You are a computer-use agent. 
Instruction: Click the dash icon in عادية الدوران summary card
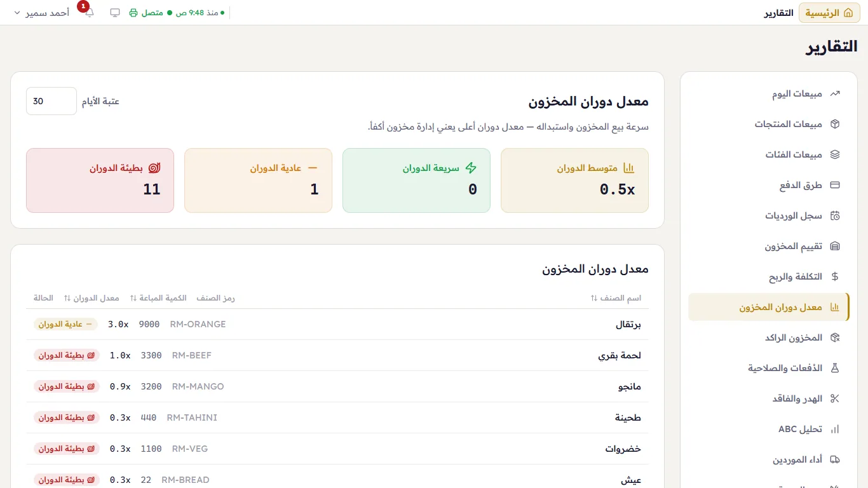312,168
